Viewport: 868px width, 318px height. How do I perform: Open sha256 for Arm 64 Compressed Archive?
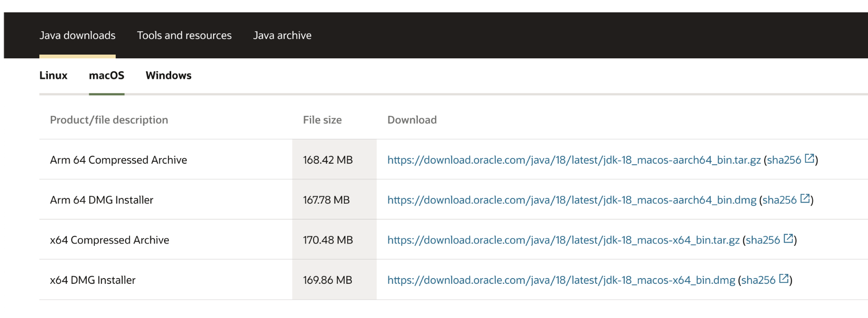pyautogui.click(x=784, y=160)
